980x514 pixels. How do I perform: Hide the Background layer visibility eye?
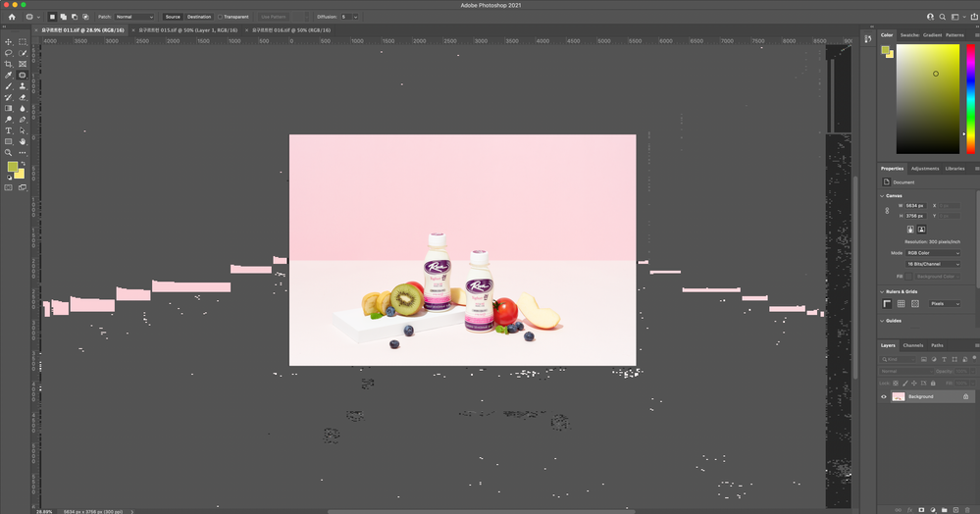pos(884,396)
